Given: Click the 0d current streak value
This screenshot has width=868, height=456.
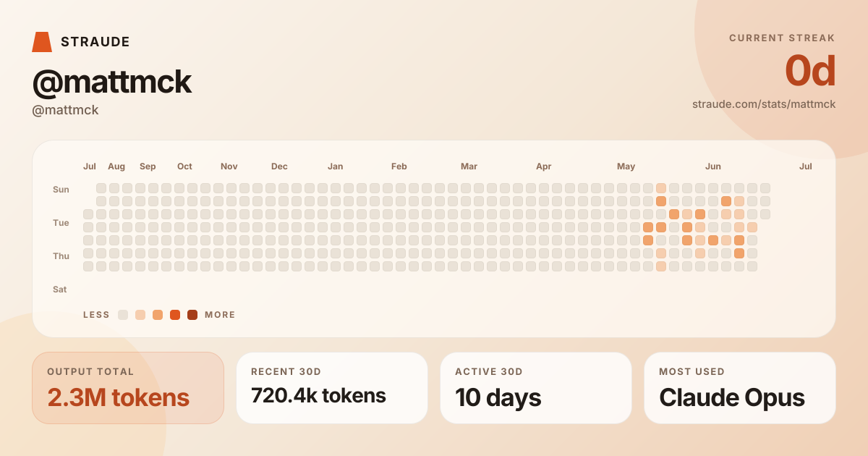Looking at the screenshot, I should (810, 71).
